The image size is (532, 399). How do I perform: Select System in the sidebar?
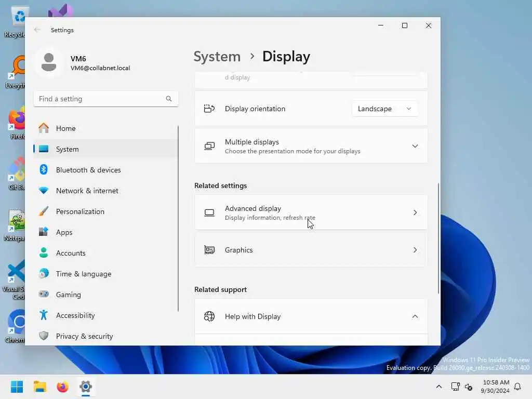105,149
